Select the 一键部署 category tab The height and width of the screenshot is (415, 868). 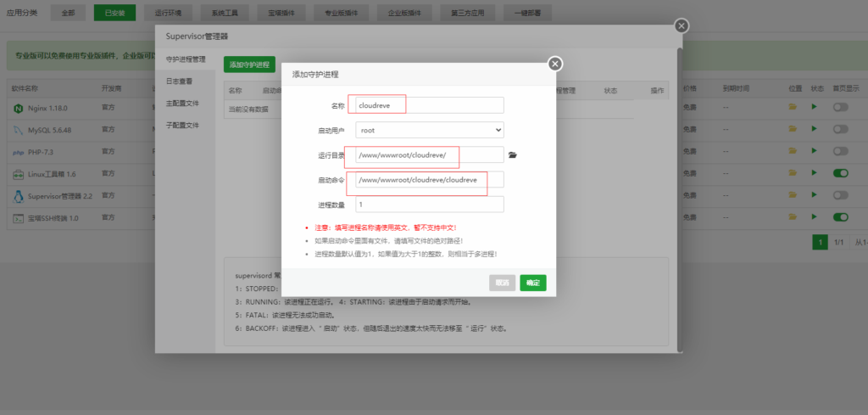tap(527, 14)
